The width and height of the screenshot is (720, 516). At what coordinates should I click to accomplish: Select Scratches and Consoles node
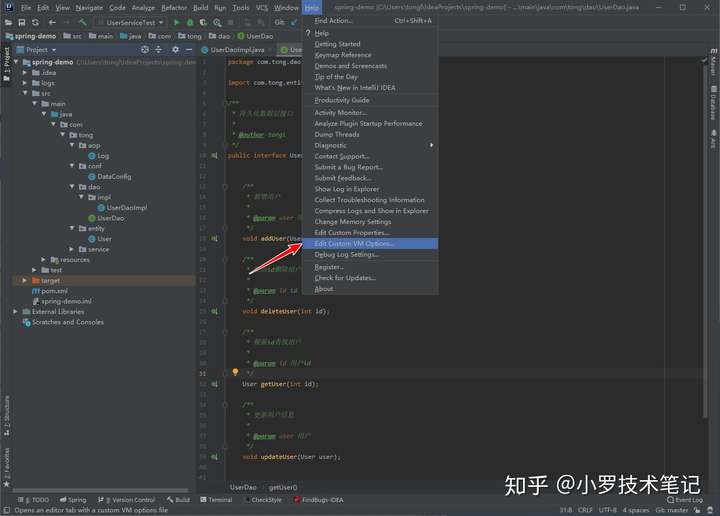pos(63,322)
